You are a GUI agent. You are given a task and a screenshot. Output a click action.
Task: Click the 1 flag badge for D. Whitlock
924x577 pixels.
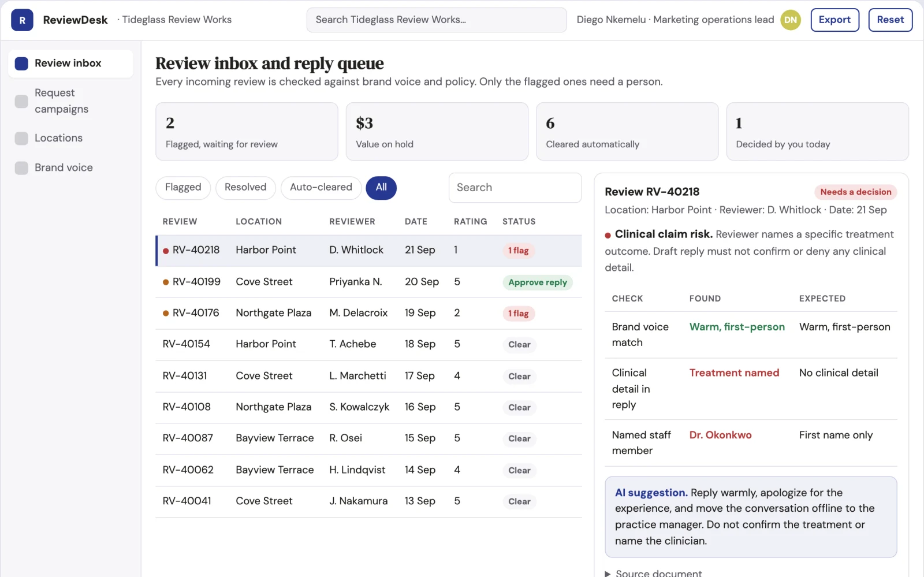click(519, 251)
